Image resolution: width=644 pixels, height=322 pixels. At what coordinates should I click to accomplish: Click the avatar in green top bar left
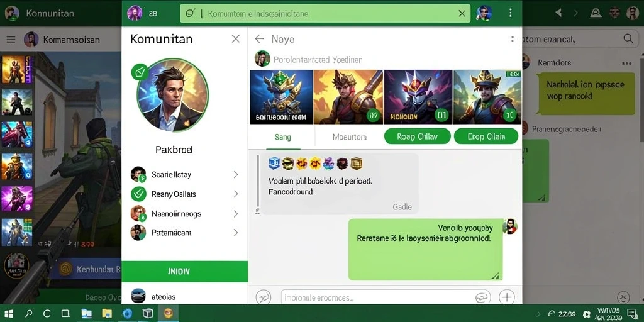click(x=135, y=13)
